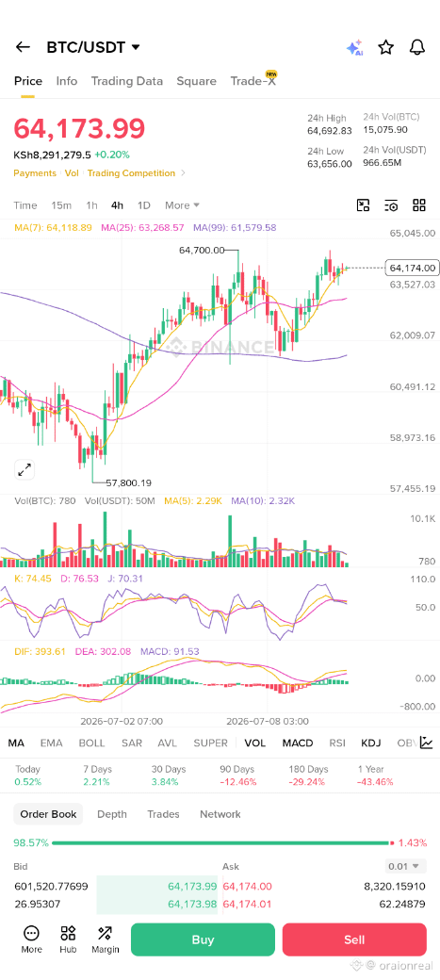Tap the red Sell button
The image size is (440, 980).
(354, 940)
